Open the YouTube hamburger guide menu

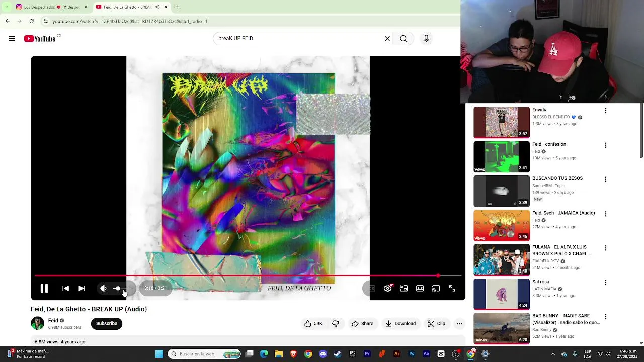tap(12, 39)
